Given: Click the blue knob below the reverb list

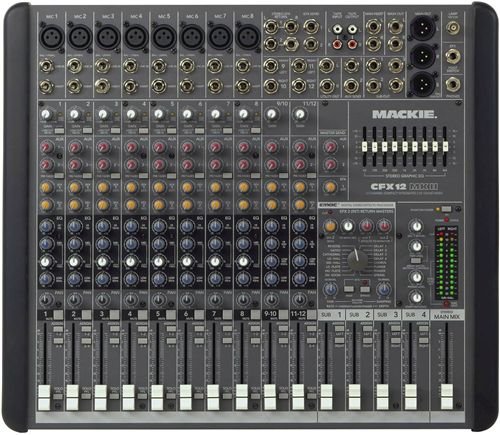Looking at the screenshot, I should tap(330, 289).
